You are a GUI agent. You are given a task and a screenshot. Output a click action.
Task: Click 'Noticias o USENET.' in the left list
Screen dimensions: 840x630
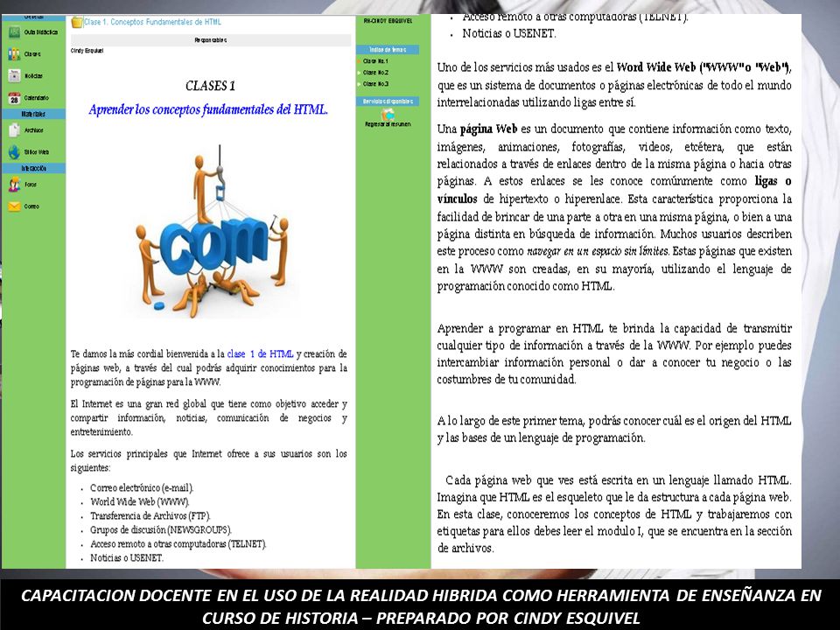126,557
